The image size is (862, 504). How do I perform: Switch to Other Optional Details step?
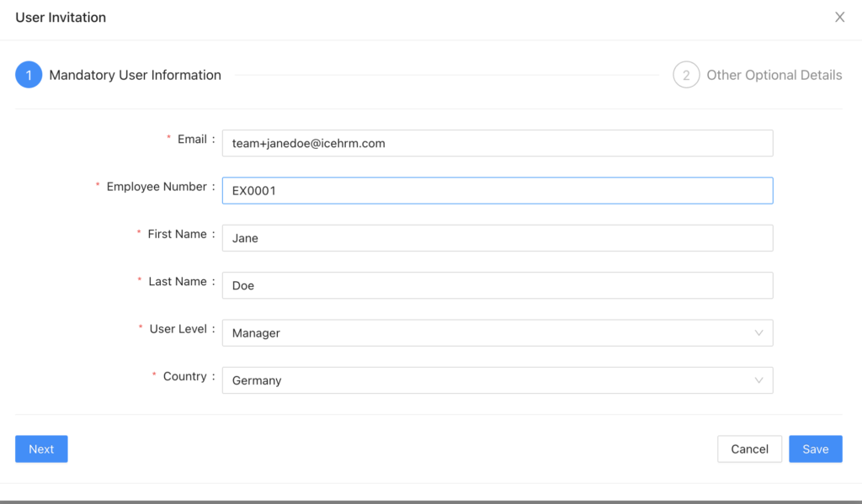tap(774, 75)
